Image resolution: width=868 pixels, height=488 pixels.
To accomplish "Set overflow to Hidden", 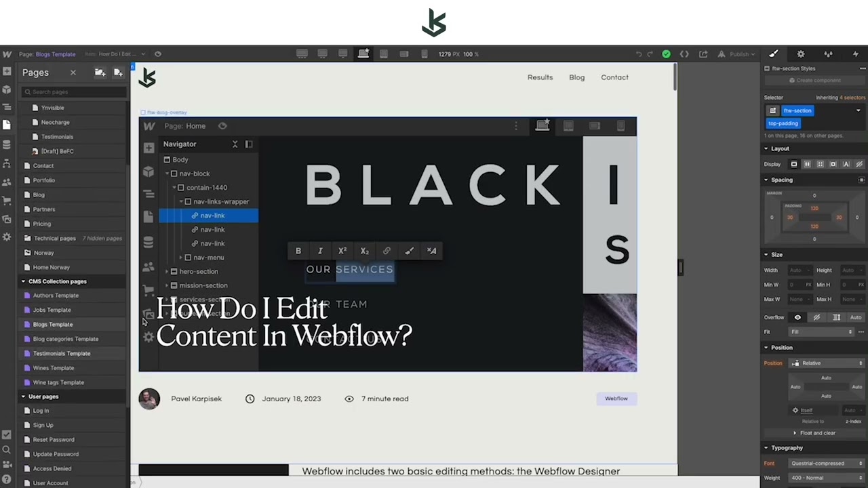I will [816, 317].
